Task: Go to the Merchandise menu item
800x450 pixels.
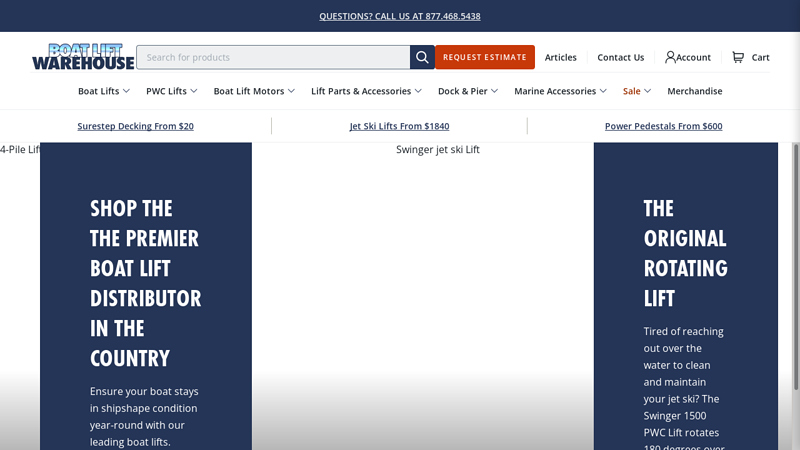Action: pyautogui.click(x=695, y=91)
